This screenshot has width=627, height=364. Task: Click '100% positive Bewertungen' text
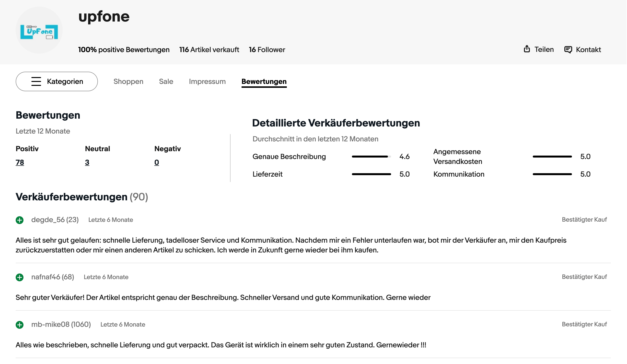124,50
